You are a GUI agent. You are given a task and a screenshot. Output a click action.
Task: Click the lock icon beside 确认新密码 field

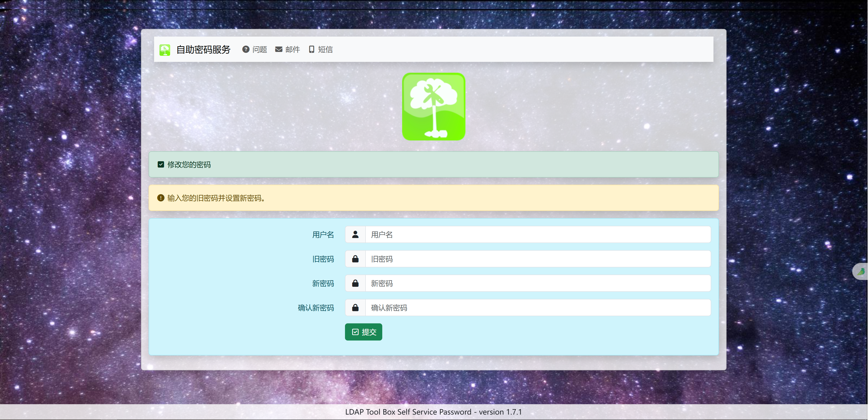coord(355,308)
